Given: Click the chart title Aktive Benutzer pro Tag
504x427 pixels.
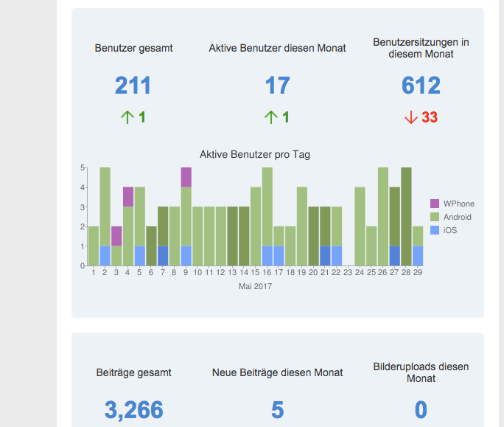Looking at the screenshot, I should coord(255,155).
